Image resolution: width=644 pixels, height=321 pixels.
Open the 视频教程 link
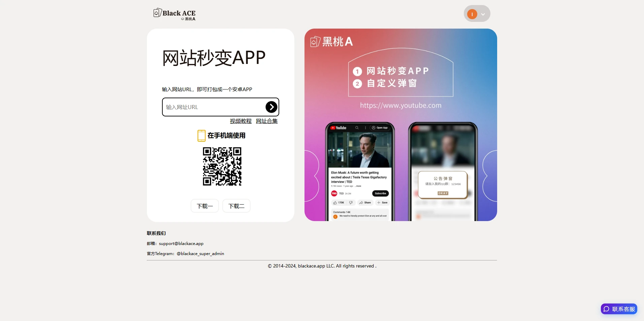click(x=240, y=121)
